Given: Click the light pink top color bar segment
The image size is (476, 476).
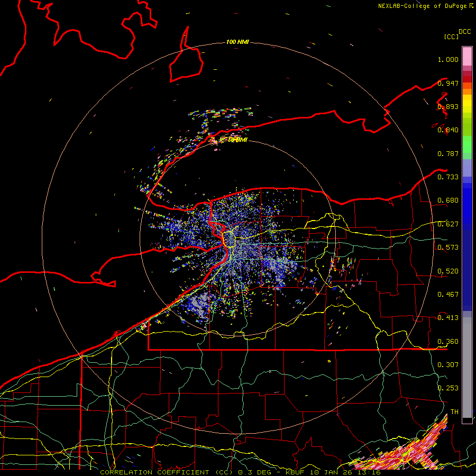Looking at the screenshot, I should (467, 56).
